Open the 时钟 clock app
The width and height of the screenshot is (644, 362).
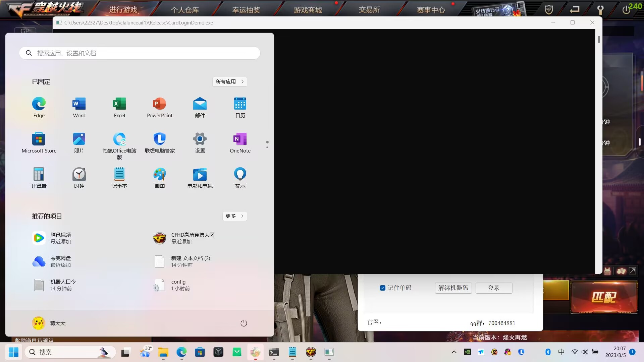click(x=79, y=178)
